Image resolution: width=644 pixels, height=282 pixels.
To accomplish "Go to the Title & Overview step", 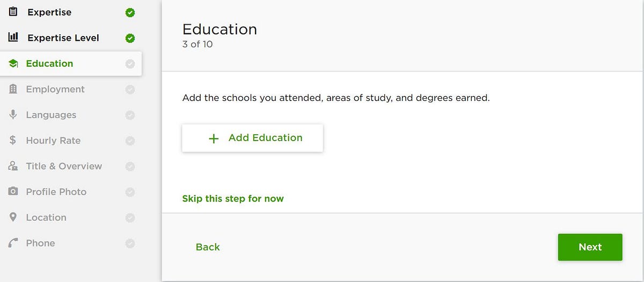I will tap(64, 166).
